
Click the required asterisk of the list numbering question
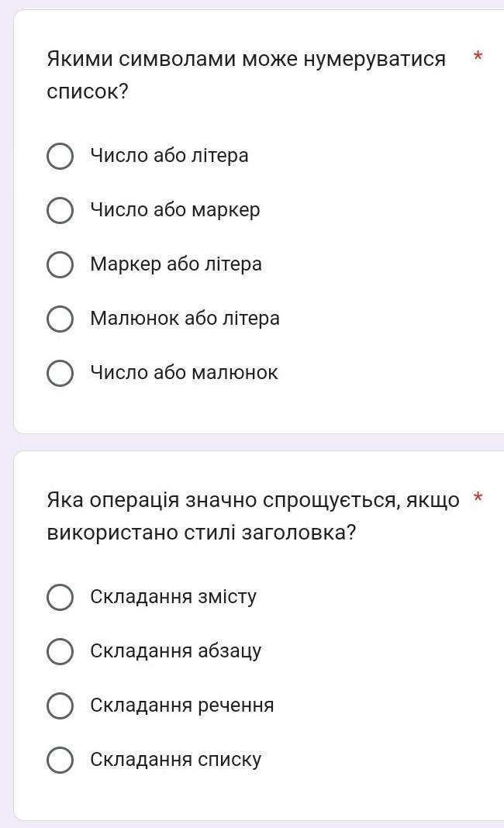(x=478, y=57)
